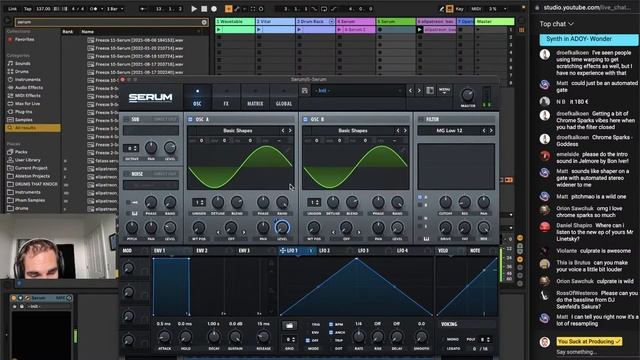Open the LFO 1 shape folder icon

(289, 325)
